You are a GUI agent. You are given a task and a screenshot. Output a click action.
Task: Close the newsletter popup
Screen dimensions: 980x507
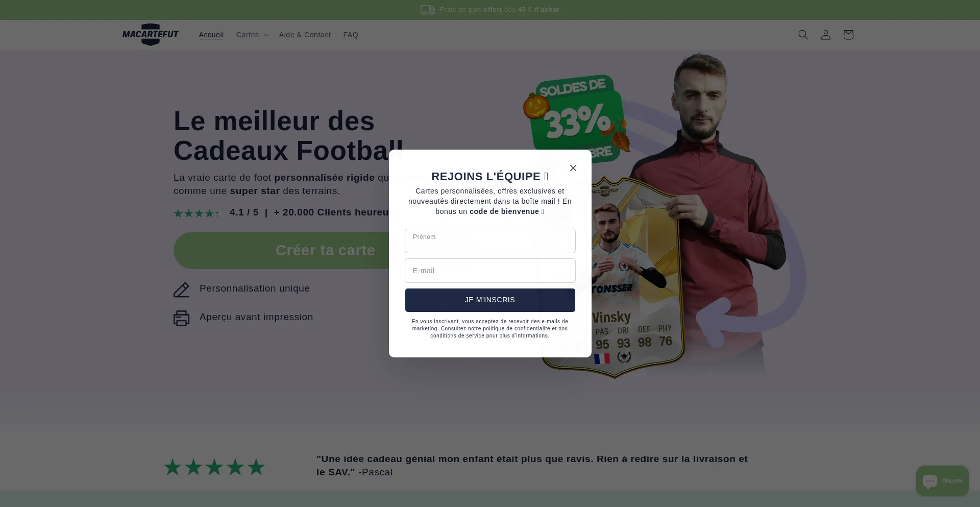(573, 168)
